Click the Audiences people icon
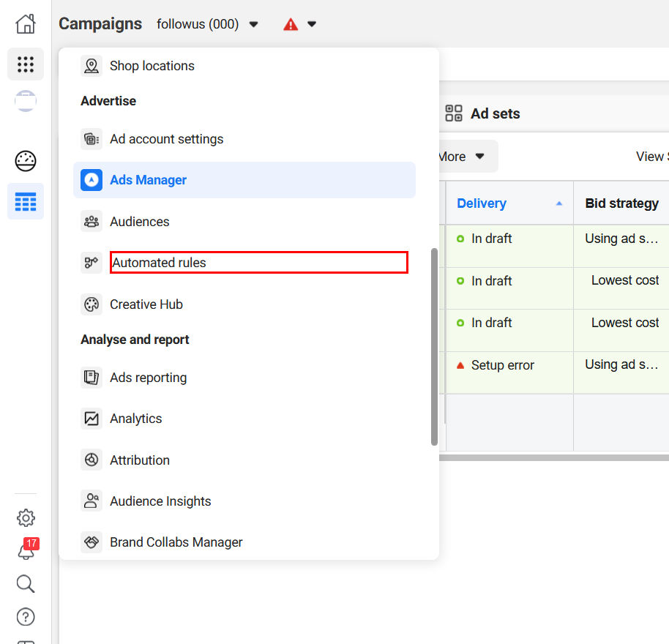669x644 pixels. [x=91, y=221]
